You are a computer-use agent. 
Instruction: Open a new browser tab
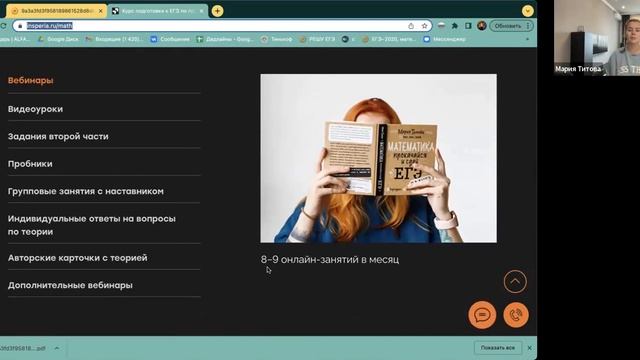218,11
